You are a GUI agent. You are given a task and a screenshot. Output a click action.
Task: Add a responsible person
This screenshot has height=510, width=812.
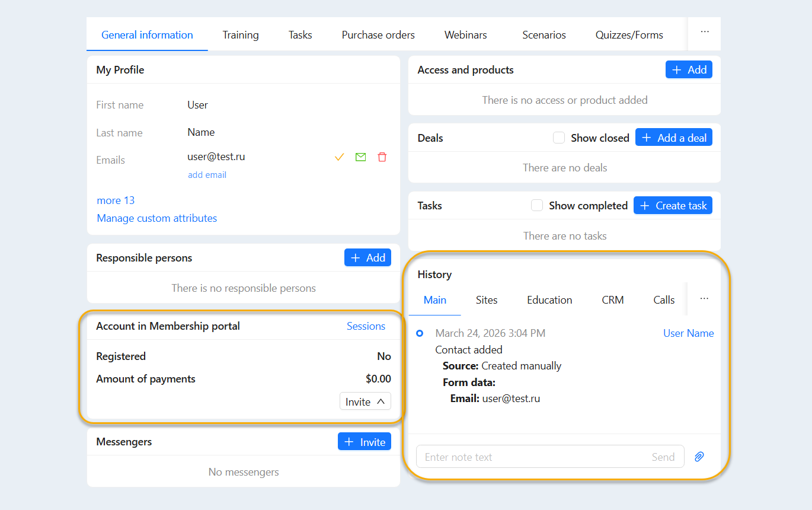point(367,257)
